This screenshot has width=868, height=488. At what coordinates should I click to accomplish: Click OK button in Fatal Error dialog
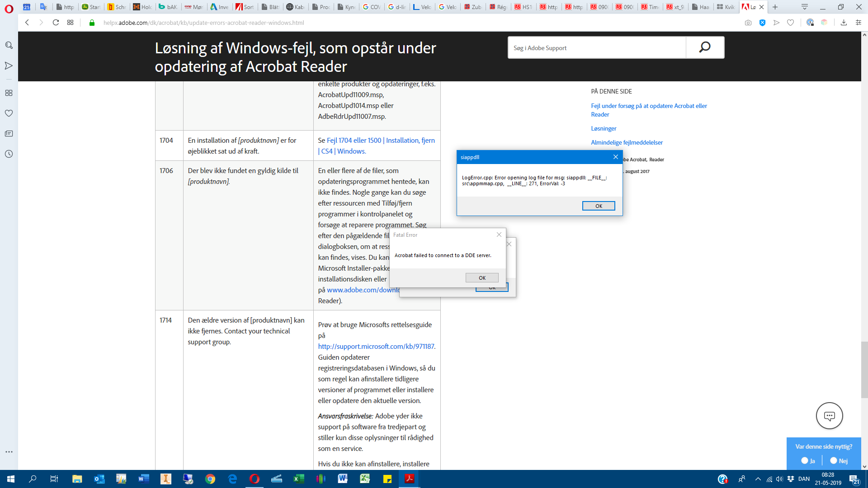[482, 277]
